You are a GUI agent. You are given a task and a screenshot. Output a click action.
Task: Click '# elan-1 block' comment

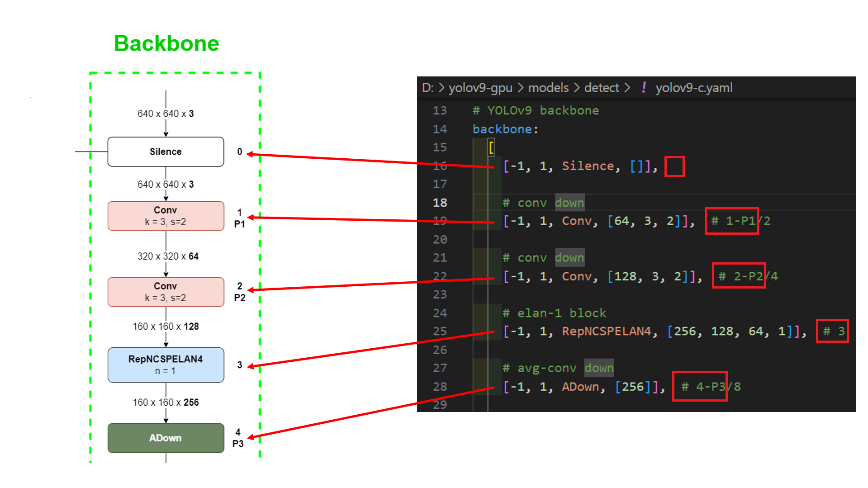pos(555,313)
